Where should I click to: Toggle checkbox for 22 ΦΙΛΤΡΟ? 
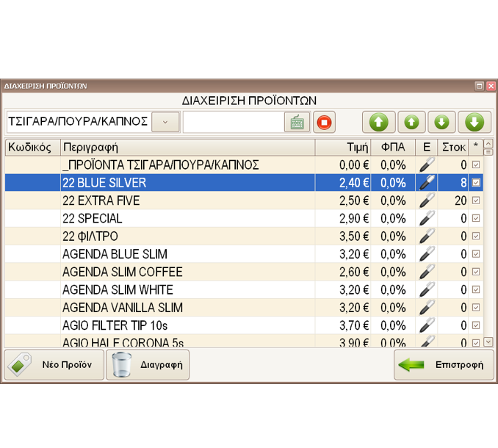coord(476,236)
